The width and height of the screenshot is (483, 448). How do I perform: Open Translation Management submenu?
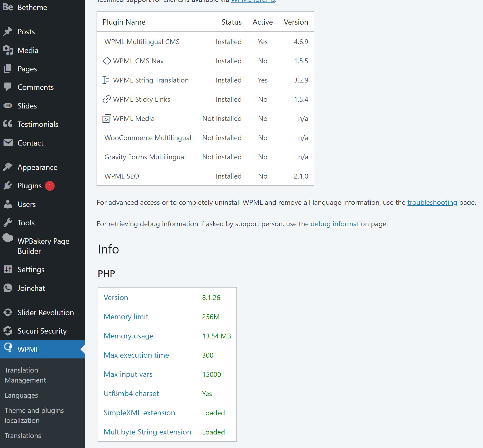click(25, 375)
